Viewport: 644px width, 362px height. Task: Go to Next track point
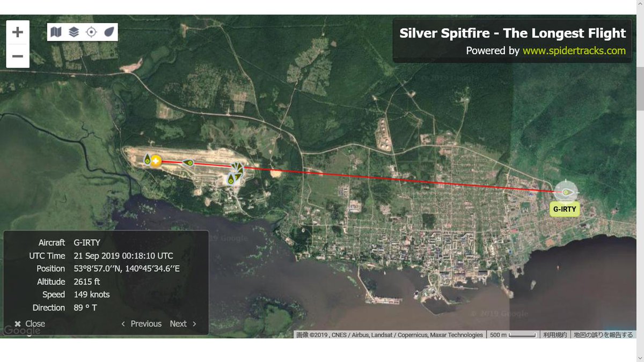click(x=183, y=323)
